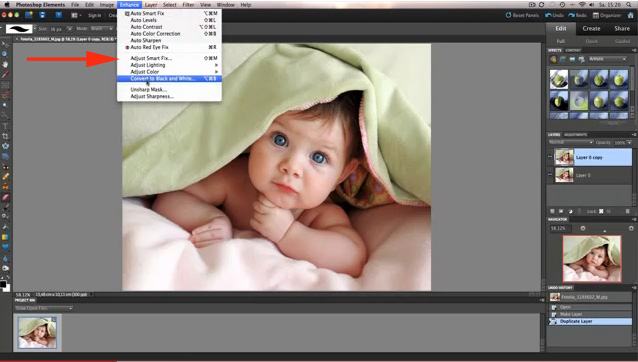Open the brush Size slider dropdown
The height and width of the screenshot is (362, 638).
tap(69, 29)
